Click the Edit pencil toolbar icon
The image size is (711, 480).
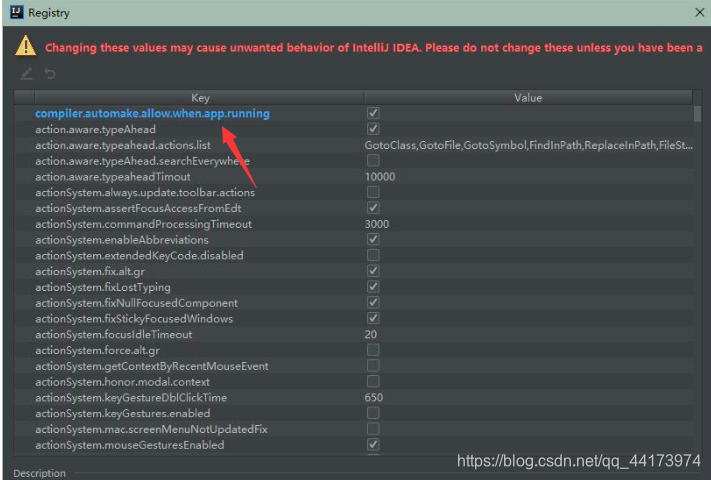click(26, 73)
